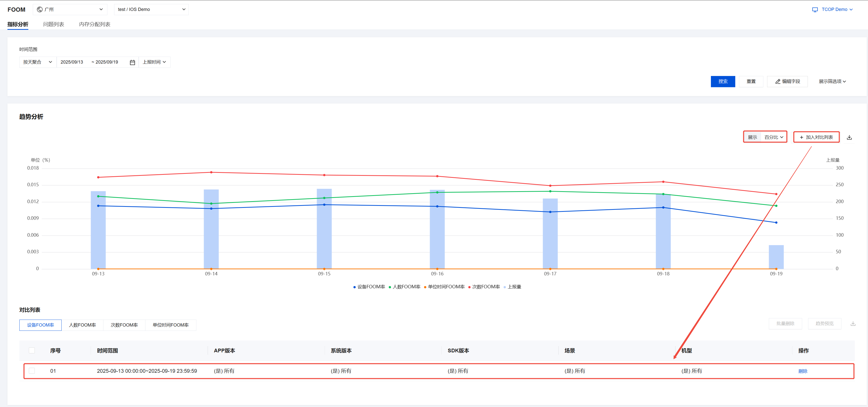Check the select-all checkbox in table header
Screen dimensions: 868x407
(x=32, y=350)
